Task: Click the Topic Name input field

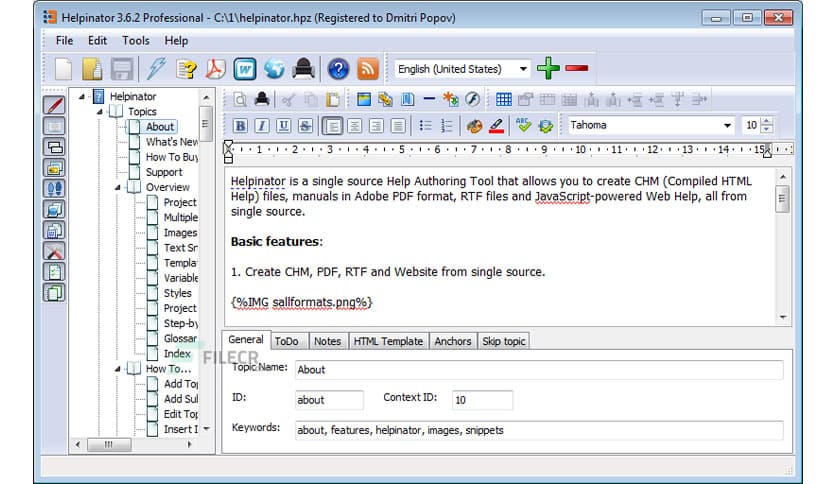Action: 539,369
